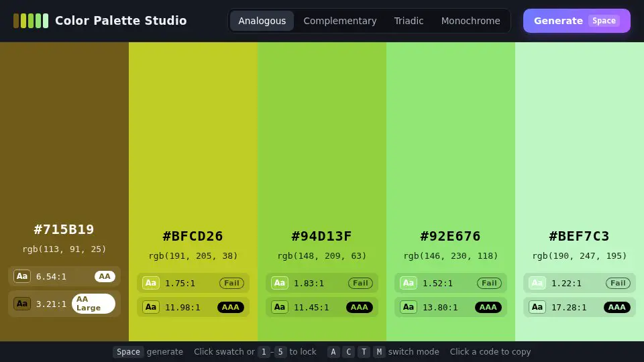Click AAA badge next to 11.98:1
Viewport: 644px width, 362px height.
coord(230,307)
